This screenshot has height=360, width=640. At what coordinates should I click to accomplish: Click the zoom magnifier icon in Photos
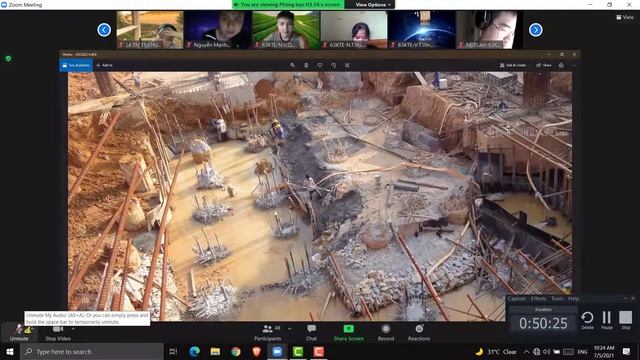click(292, 65)
